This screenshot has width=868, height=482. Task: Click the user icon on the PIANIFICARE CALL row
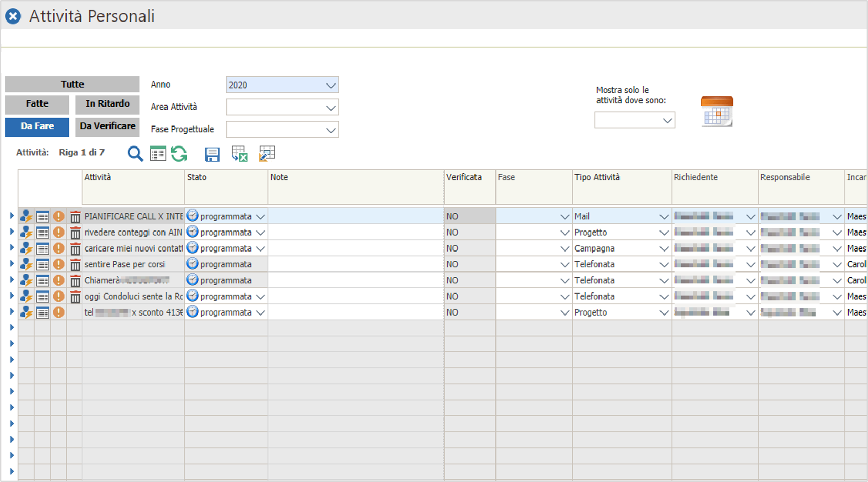26,217
